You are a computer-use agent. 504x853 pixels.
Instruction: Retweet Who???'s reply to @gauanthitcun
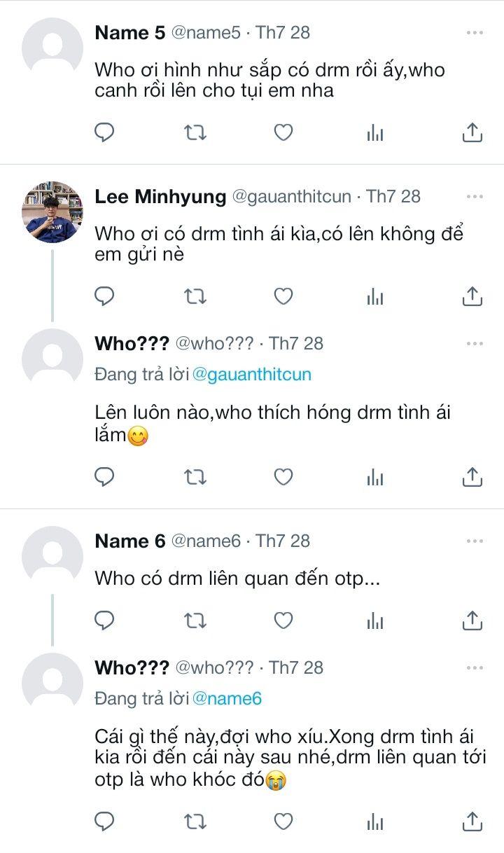pyautogui.click(x=195, y=477)
